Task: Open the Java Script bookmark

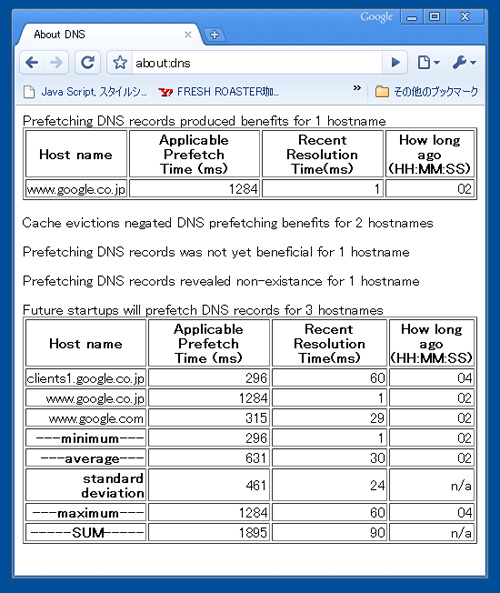Action: pos(85,92)
